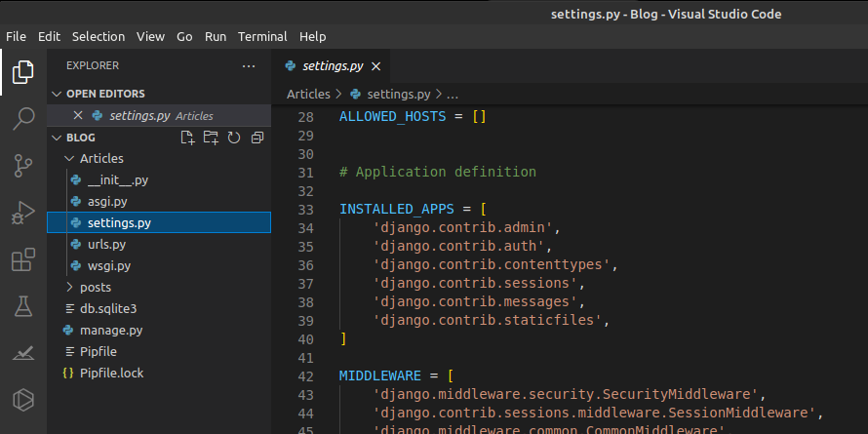The height and width of the screenshot is (434, 868).
Task: Open Explorer more actions ellipsis
Action: 249,66
